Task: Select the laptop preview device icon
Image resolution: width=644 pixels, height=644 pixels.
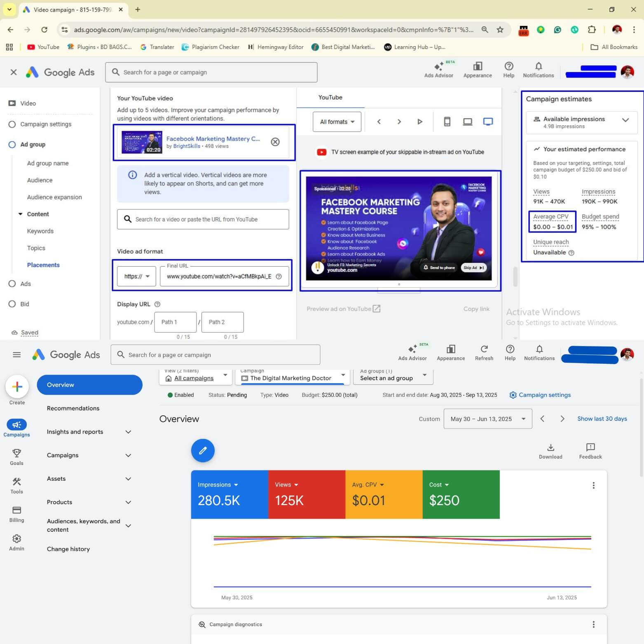Action: pyautogui.click(x=467, y=122)
